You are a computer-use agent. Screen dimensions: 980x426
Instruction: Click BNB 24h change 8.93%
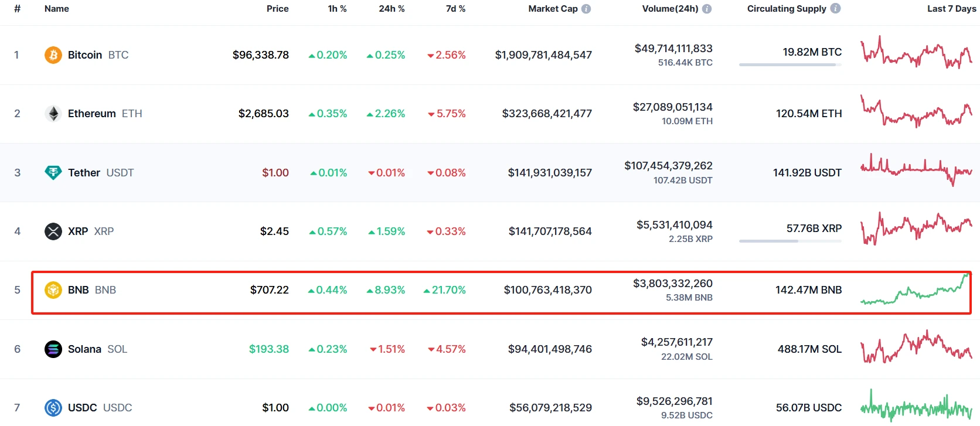[x=386, y=290]
